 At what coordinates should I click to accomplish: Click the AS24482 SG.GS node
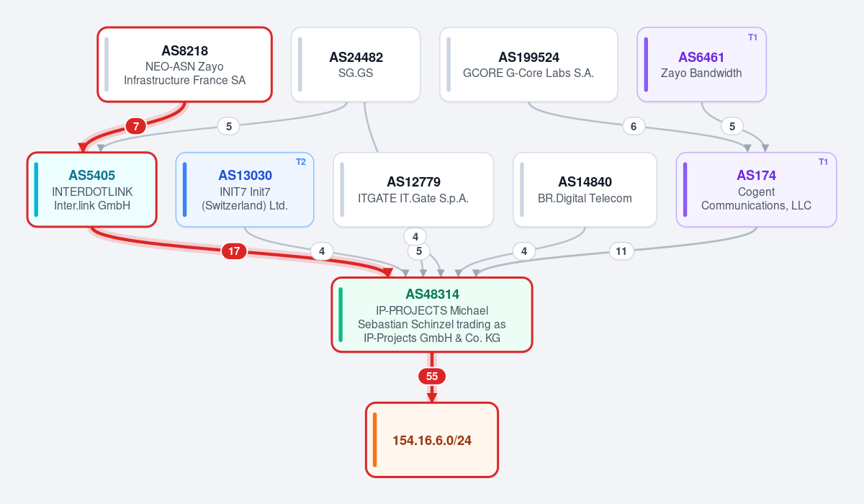pyautogui.click(x=356, y=65)
